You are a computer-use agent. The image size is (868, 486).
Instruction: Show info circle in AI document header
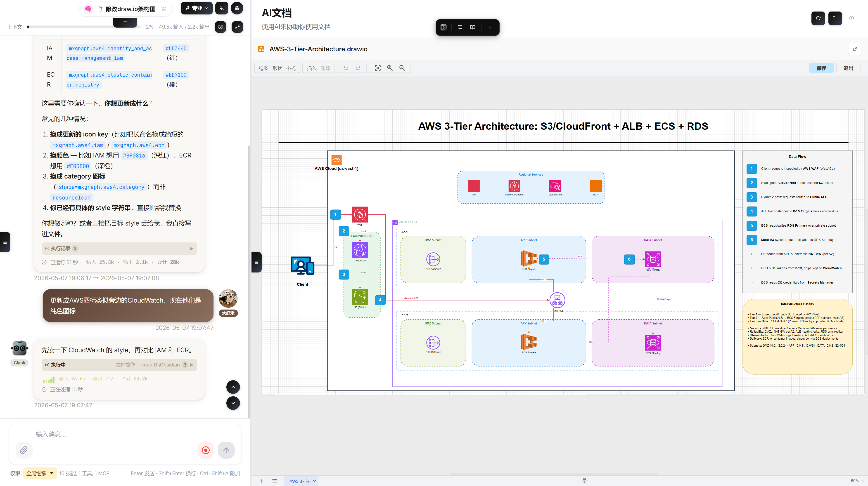pos(851,18)
